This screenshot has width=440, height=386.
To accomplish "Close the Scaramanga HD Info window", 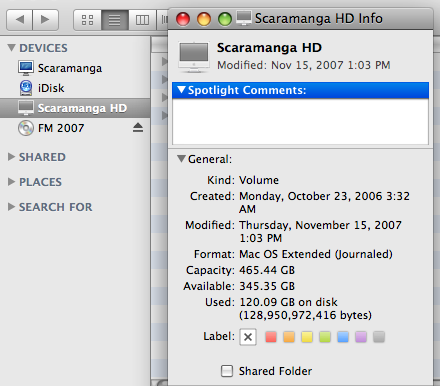I will point(183,19).
